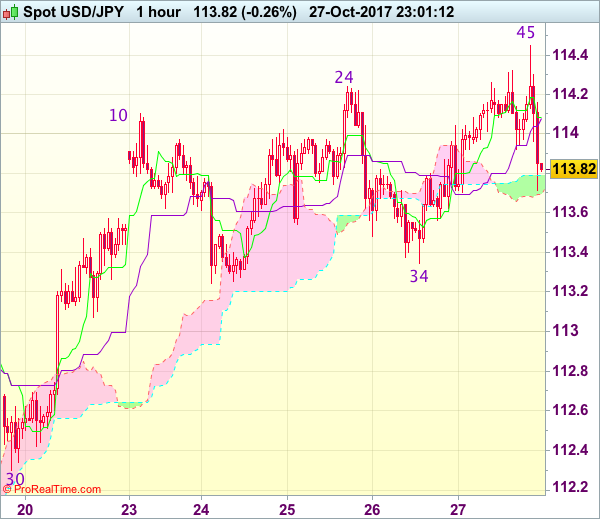This screenshot has height=519, width=600.
Task: Click the candlestick icon in the title bar
Action: point(10,12)
